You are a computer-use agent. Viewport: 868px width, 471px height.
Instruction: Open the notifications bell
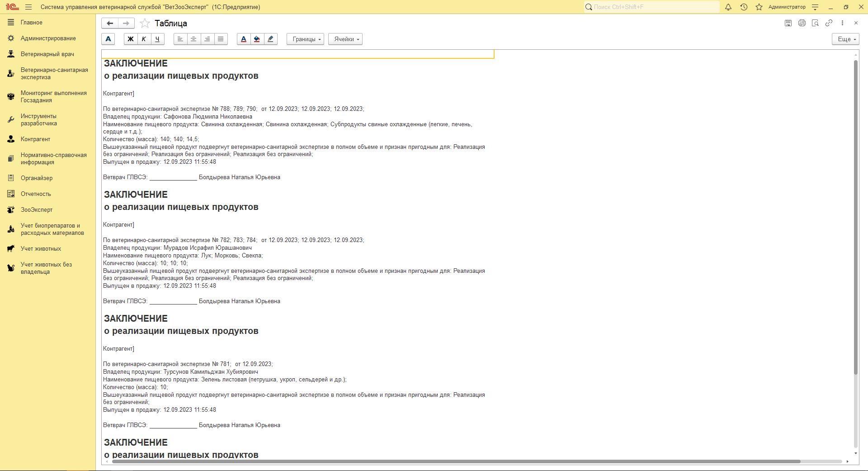(728, 7)
